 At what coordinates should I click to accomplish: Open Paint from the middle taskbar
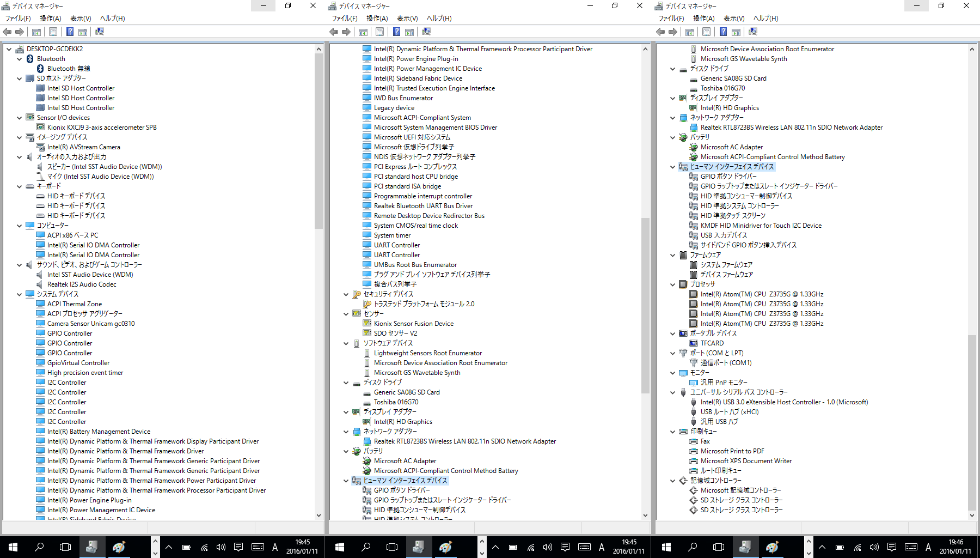pos(445,547)
